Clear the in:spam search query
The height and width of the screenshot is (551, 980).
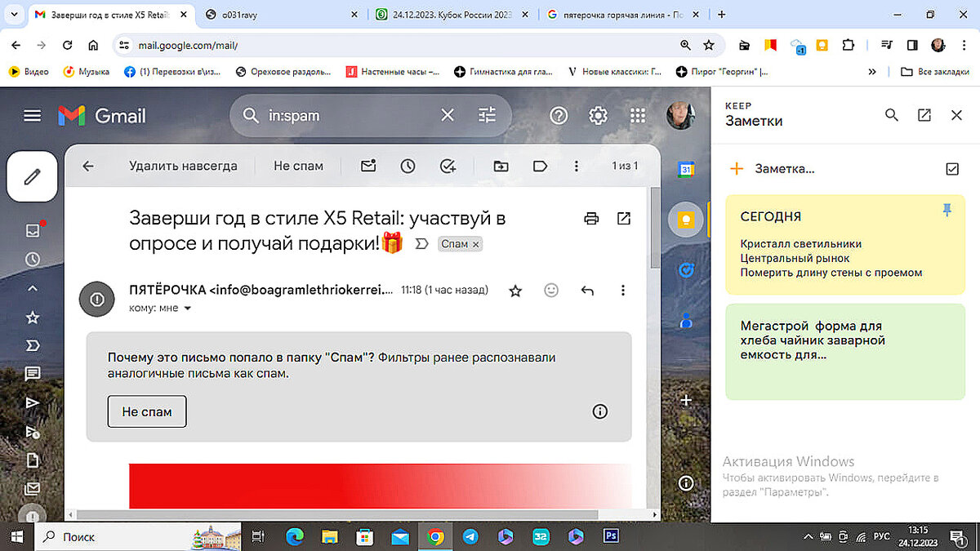[x=448, y=115]
